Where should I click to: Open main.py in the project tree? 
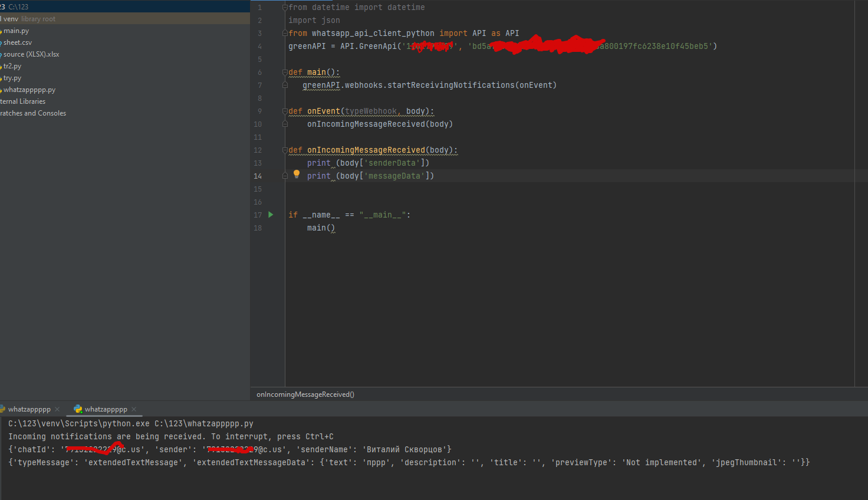coord(16,31)
